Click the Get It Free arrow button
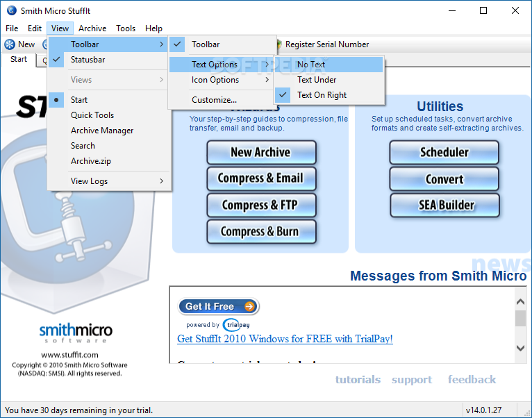The width and height of the screenshot is (532, 418). [x=219, y=306]
